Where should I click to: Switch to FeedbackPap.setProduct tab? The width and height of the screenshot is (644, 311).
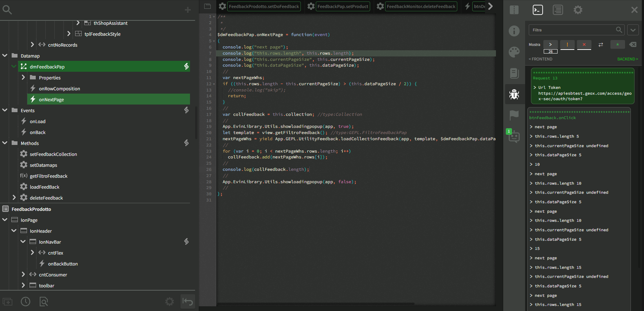coord(343,7)
